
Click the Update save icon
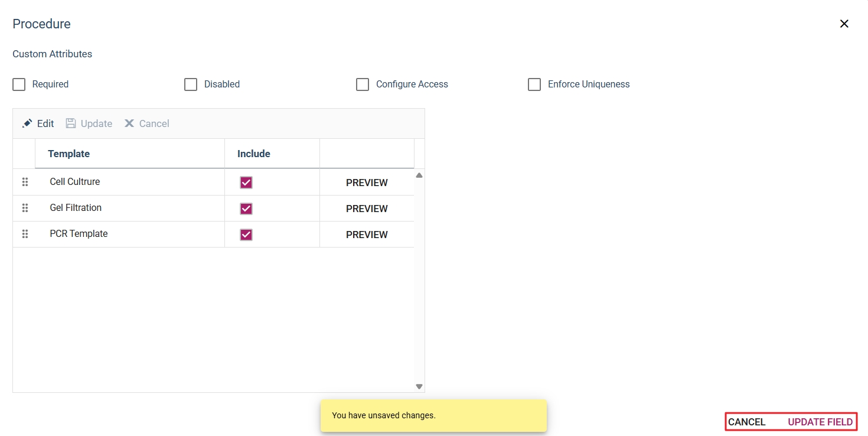click(71, 123)
